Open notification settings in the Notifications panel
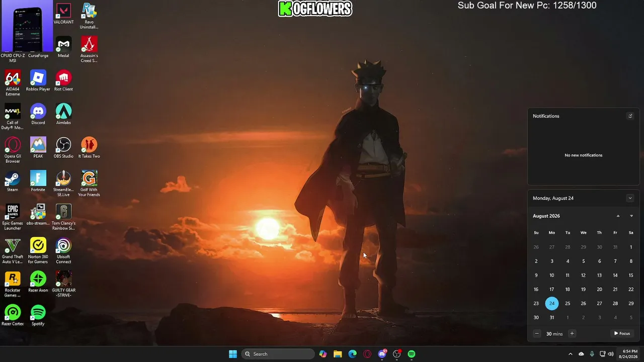644x362 pixels. 630,116
